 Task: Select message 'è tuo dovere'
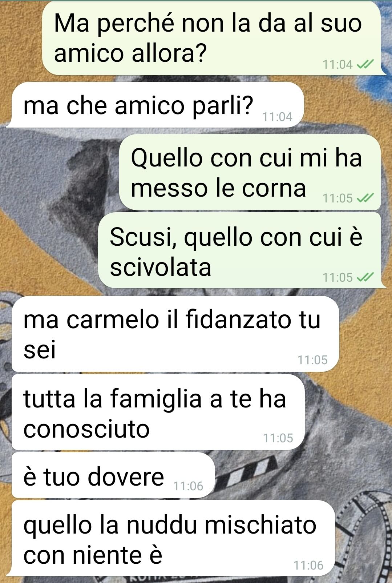(x=113, y=475)
